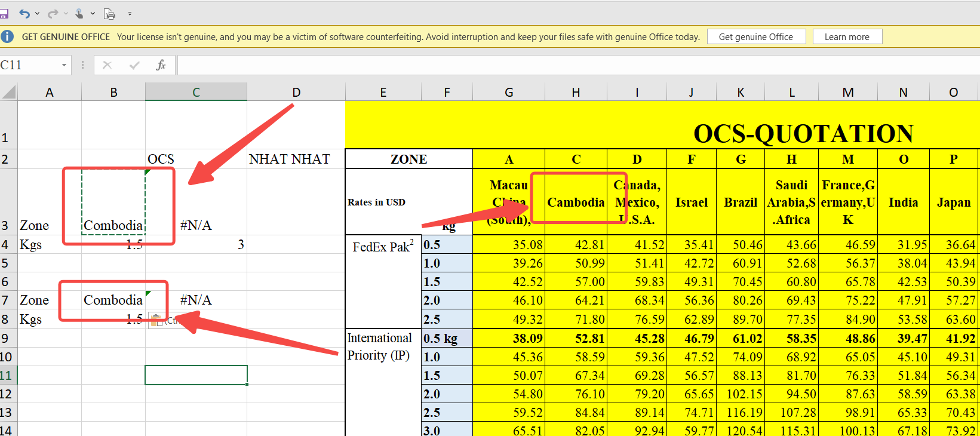This screenshot has height=436, width=980.
Task: Select the cell with value 73.92
Action: [x=954, y=430]
